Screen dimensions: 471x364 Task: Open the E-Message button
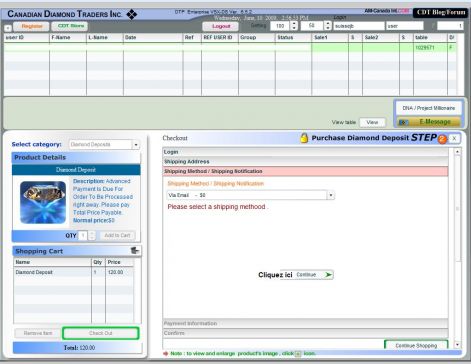[429, 122]
